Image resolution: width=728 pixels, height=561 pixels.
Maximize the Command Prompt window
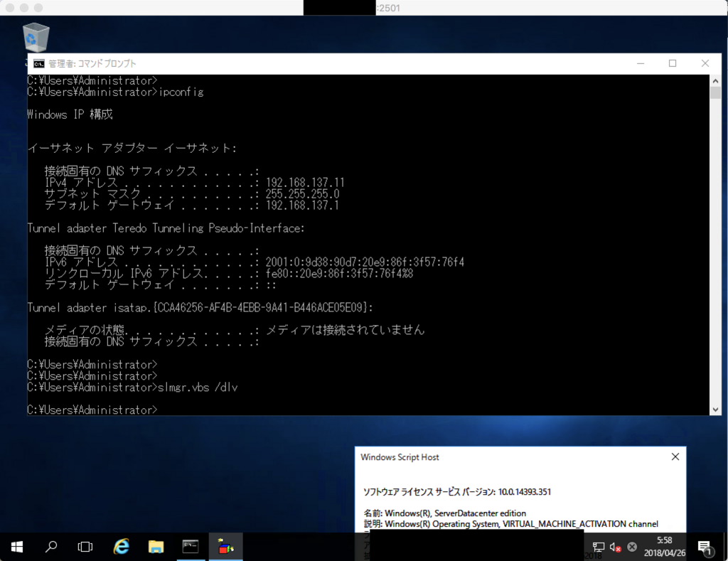point(673,63)
